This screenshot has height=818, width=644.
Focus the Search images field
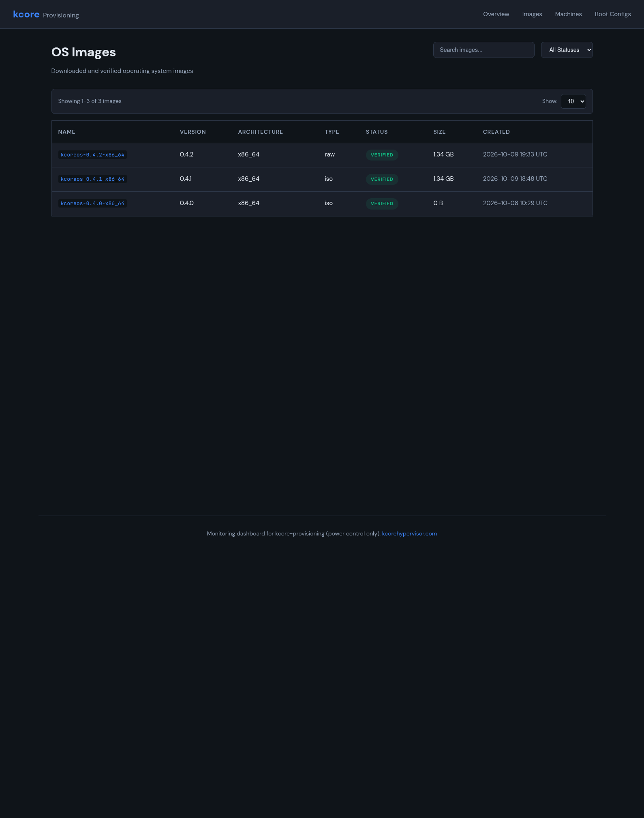pyautogui.click(x=484, y=50)
